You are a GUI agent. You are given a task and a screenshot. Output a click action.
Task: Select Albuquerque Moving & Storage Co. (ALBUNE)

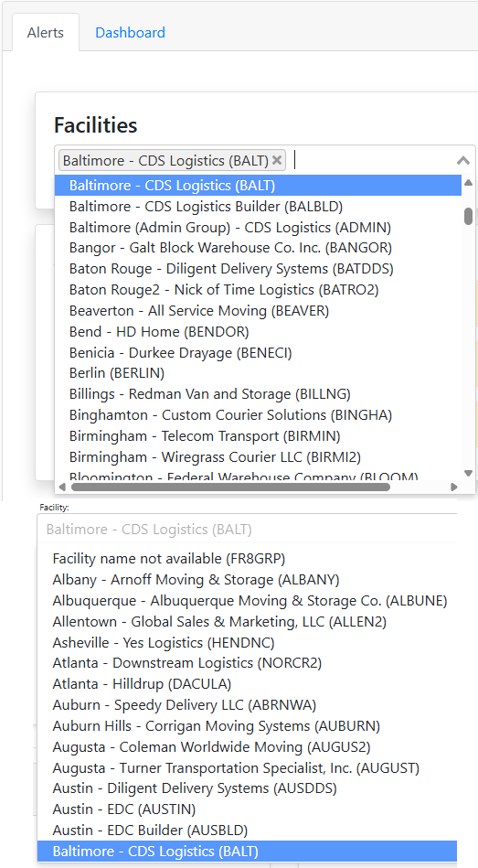[247, 601]
